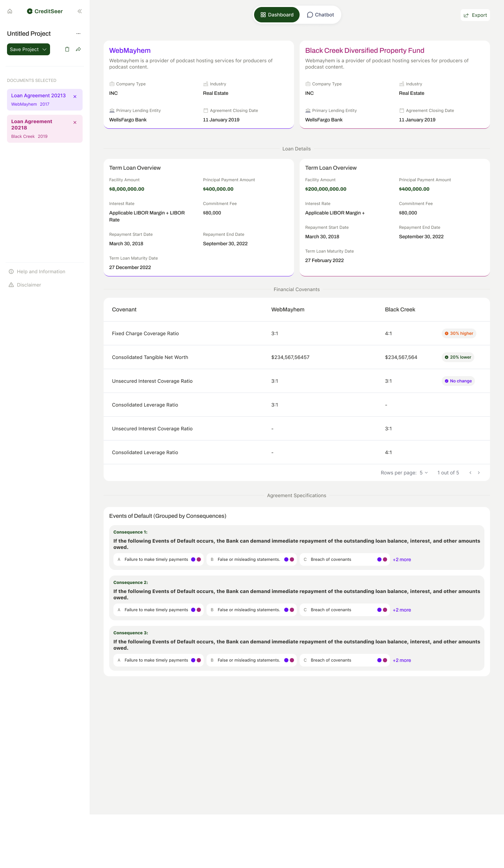Click the $234,567,56457 net worth value
Screen dimensions: 504x868
click(290, 357)
